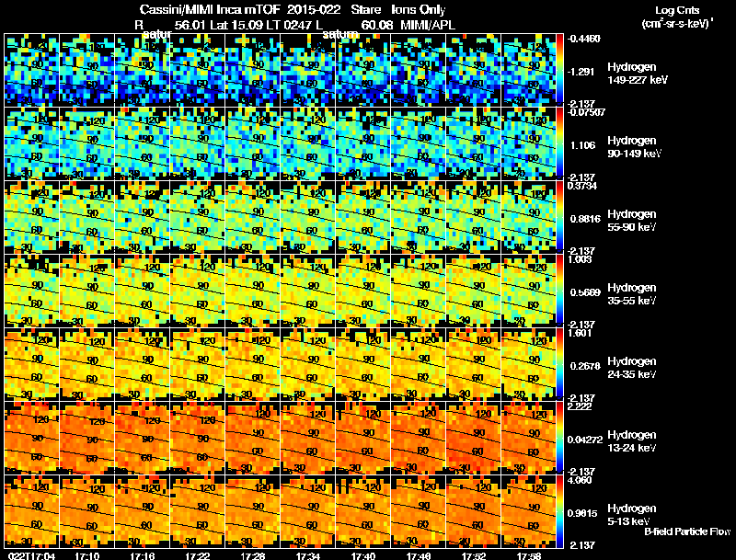This screenshot has width=736, height=560.
Task: Open the 90-149 keV image panel at 17:34
Action: (308, 143)
